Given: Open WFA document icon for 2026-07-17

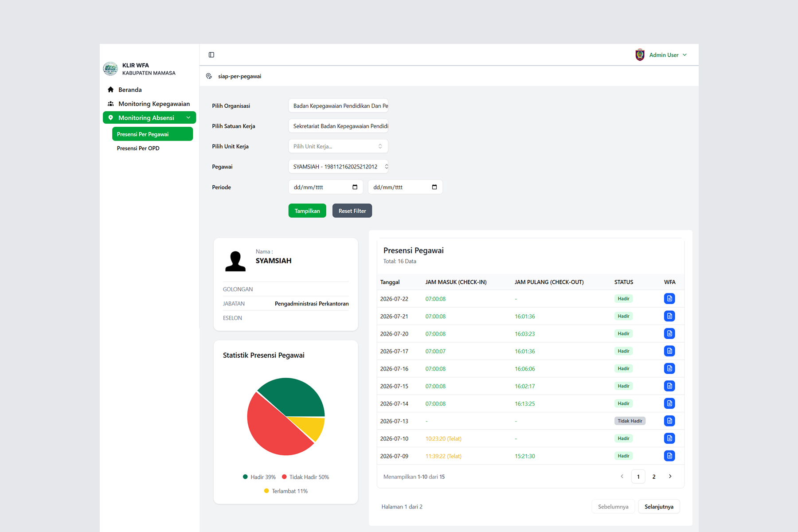Looking at the screenshot, I should [x=669, y=351].
